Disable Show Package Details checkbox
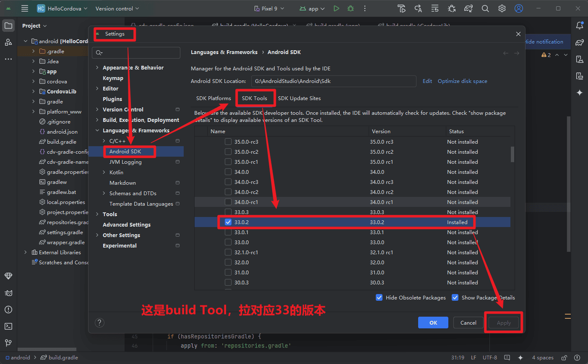This screenshot has width=588, height=364. pyautogui.click(x=455, y=297)
